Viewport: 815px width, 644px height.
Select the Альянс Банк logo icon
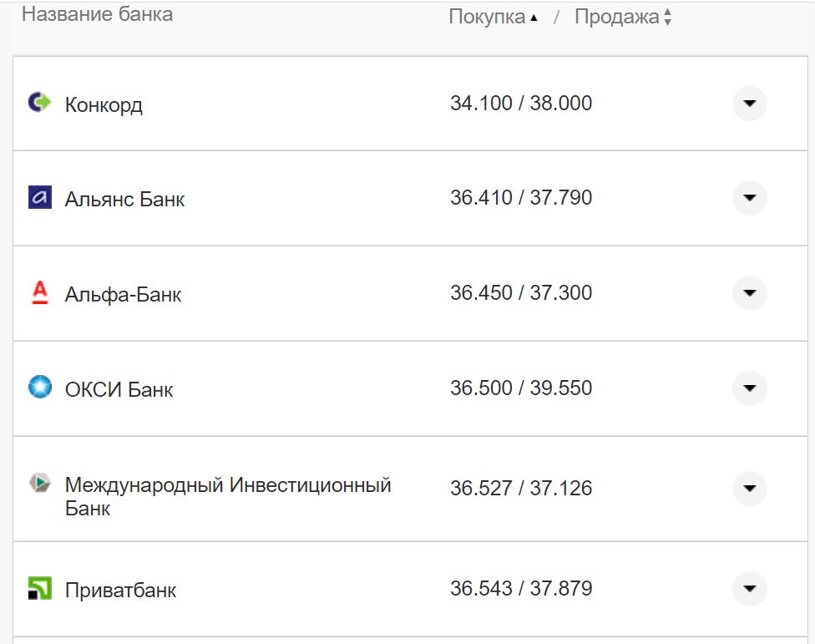pyautogui.click(x=40, y=198)
